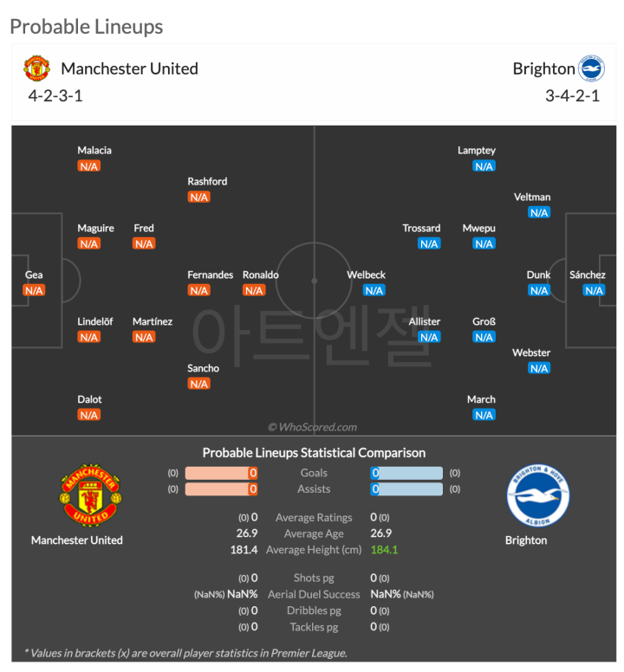This screenshot has width=624, height=672.
Task: Select player Trossard on the pitch
Action: pyautogui.click(x=421, y=229)
